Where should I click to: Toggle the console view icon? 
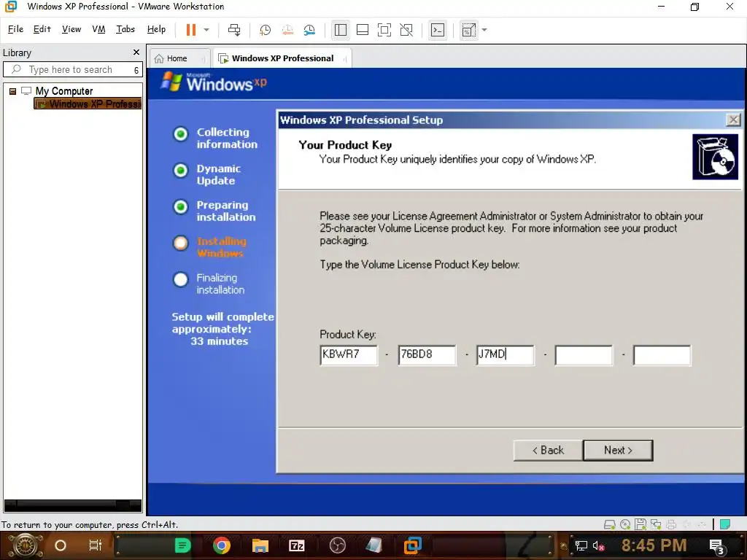tap(438, 30)
